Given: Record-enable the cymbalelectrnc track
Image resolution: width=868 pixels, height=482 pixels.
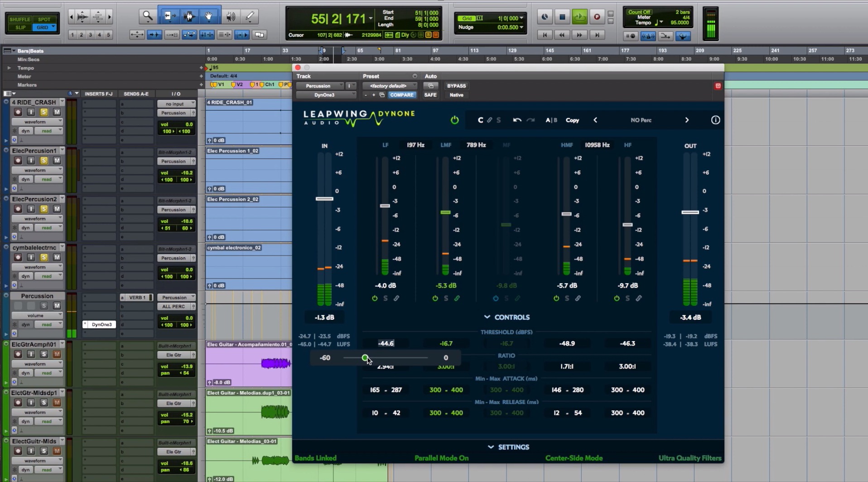Looking at the screenshot, I should (x=18, y=257).
